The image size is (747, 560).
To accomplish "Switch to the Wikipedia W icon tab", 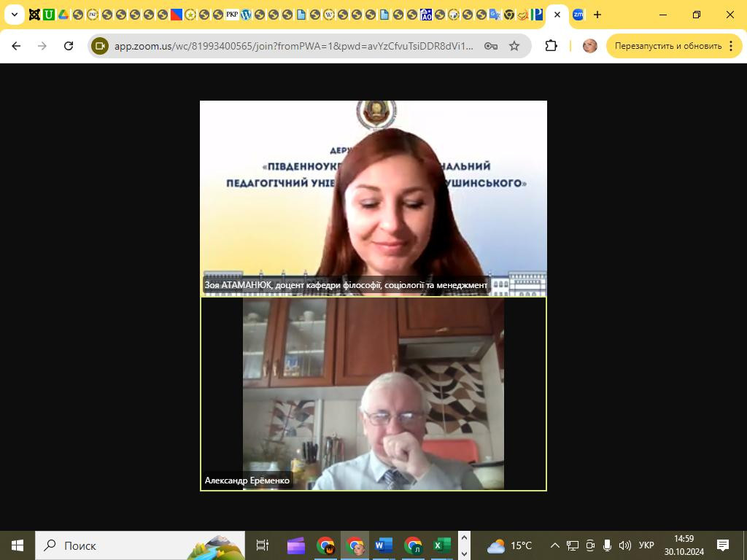I will [329, 15].
